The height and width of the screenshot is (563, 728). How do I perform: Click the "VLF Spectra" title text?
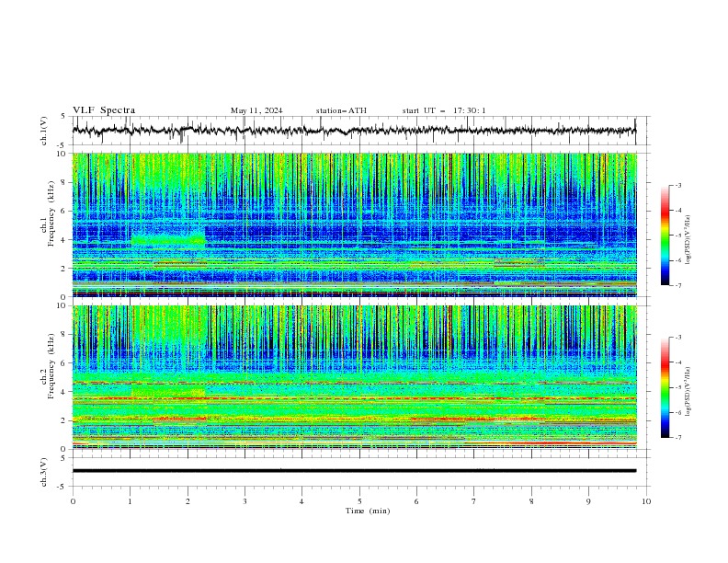pos(104,110)
